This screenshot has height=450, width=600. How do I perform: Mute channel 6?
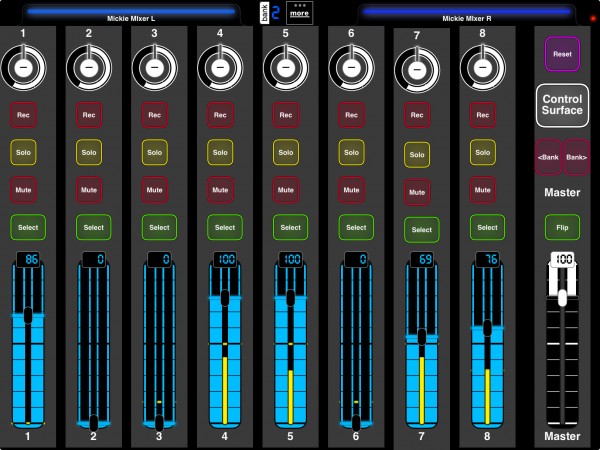(351, 190)
